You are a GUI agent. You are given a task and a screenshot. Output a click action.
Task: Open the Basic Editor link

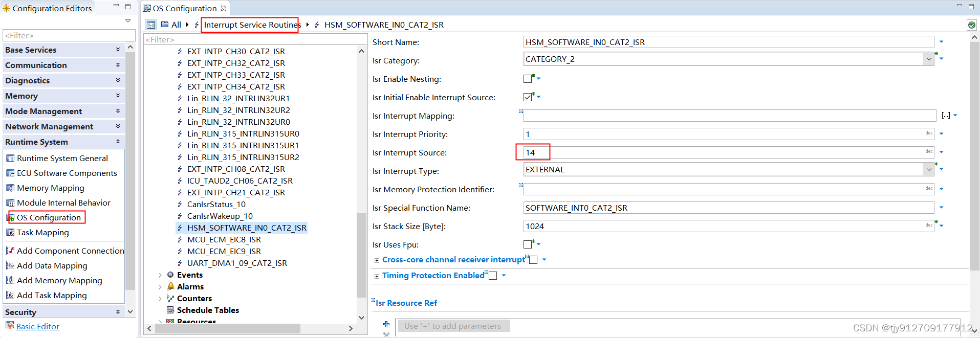click(38, 327)
